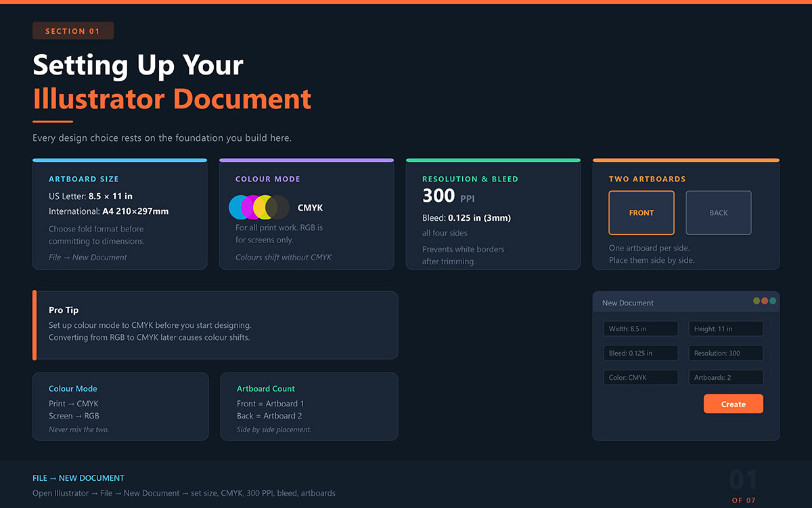This screenshot has height=508, width=812.
Task: Click the 'CMYK' label beside the circles
Action: [310, 208]
